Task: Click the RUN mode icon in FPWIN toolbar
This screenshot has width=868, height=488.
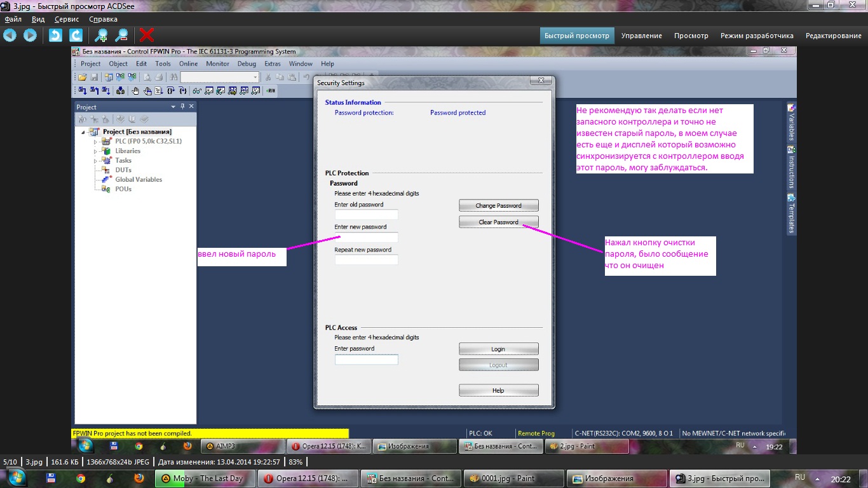Action: 271,91
